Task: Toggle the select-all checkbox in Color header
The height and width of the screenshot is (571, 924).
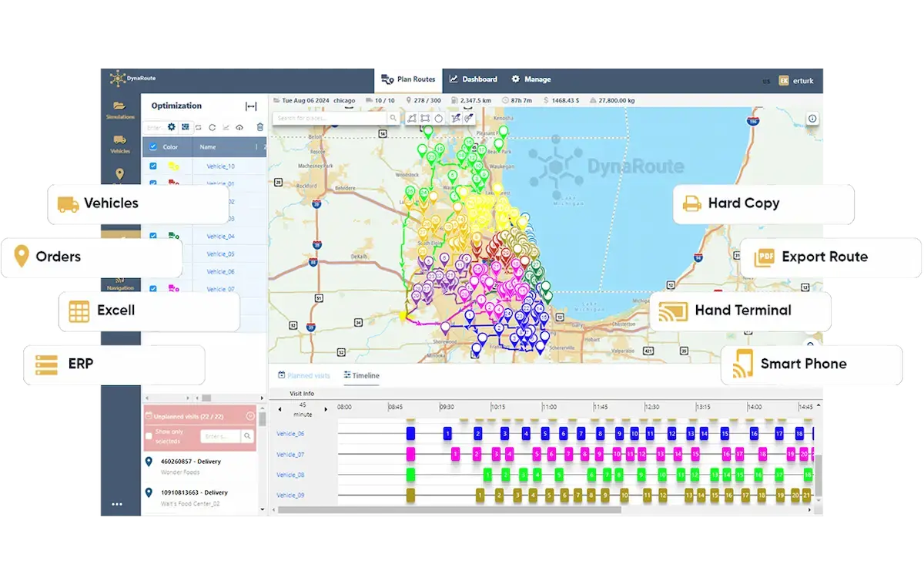Action: point(153,146)
